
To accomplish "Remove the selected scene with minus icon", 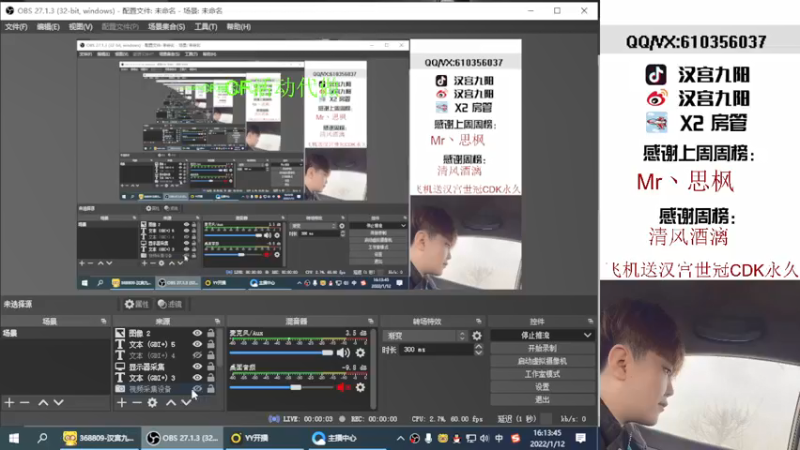I will coord(24,403).
